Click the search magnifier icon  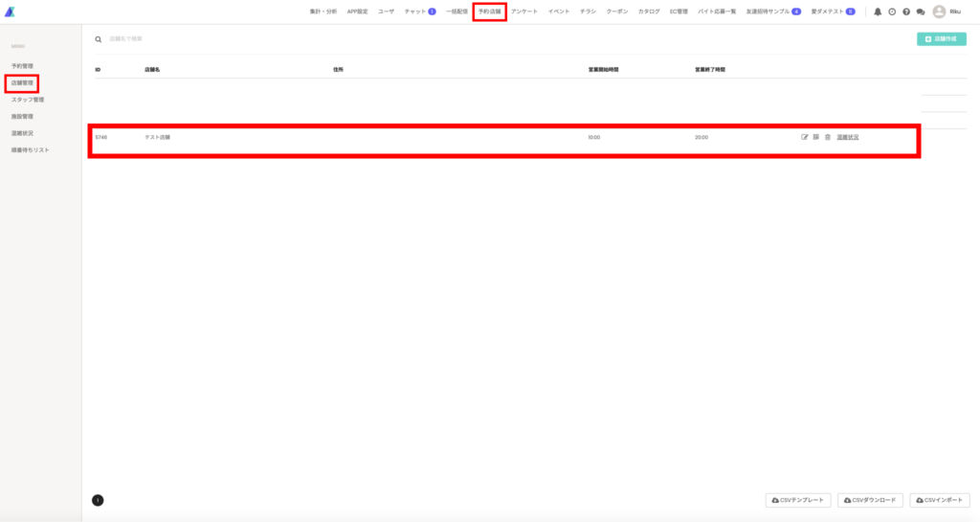tap(99, 39)
